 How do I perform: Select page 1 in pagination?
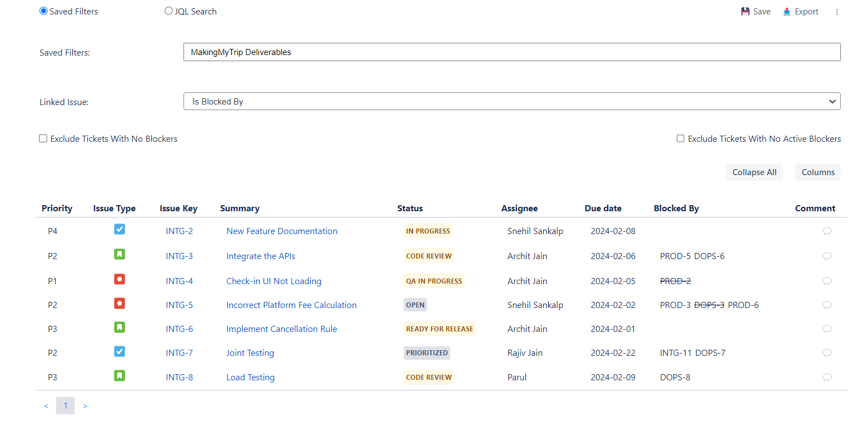(x=66, y=406)
